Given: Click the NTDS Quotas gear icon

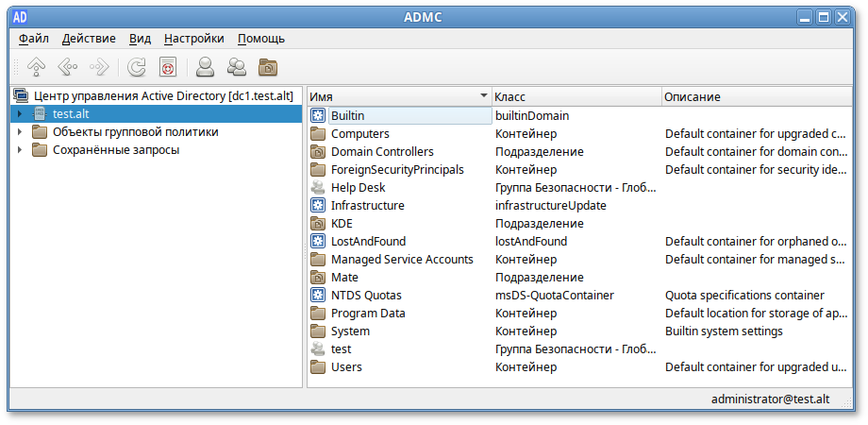Looking at the screenshot, I should tap(318, 295).
